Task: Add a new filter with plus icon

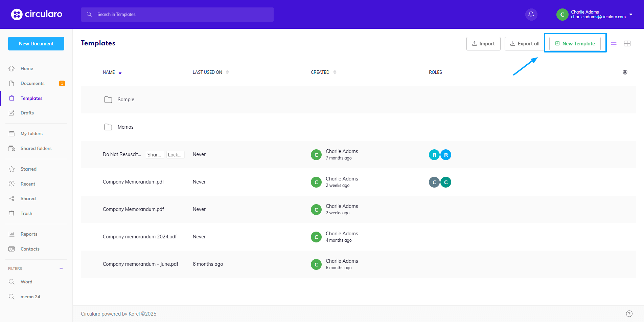Action: pyautogui.click(x=61, y=269)
